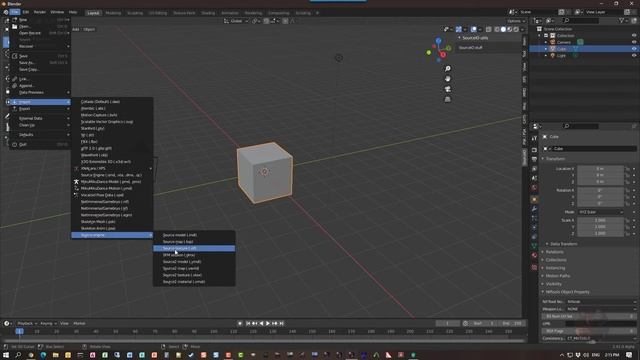Toggle X-ray icon in viewport header
Viewport: 640px width, 360px height.
pyautogui.click(x=489, y=29)
